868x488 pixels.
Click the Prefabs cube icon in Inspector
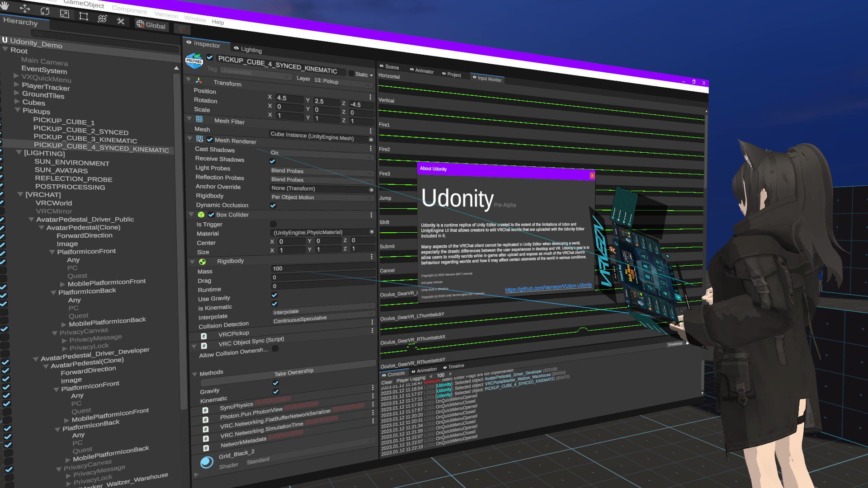(x=194, y=61)
